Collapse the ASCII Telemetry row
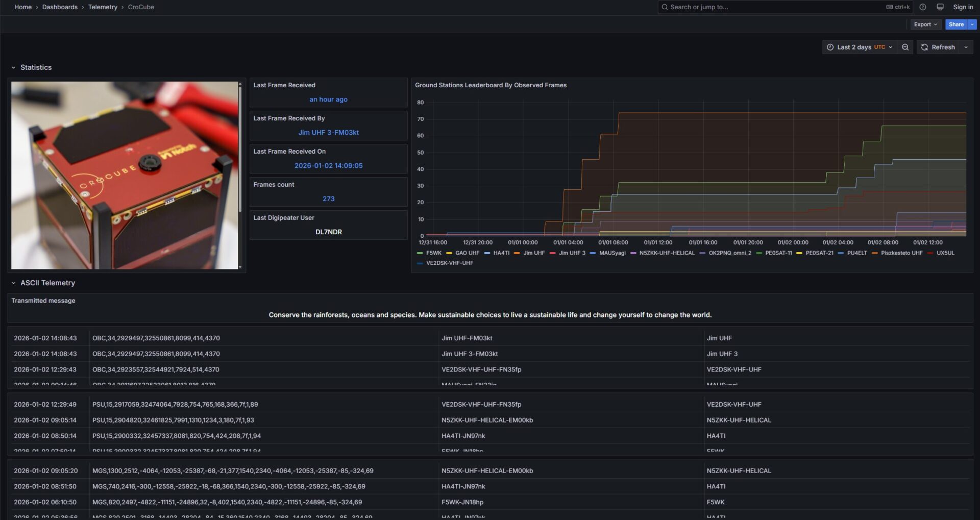The image size is (980, 520). (13, 283)
